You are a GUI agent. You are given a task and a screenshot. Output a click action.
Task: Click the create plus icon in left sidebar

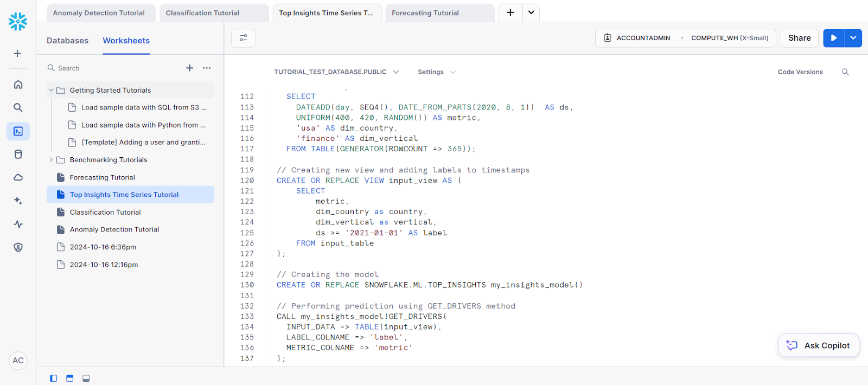tap(17, 54)
